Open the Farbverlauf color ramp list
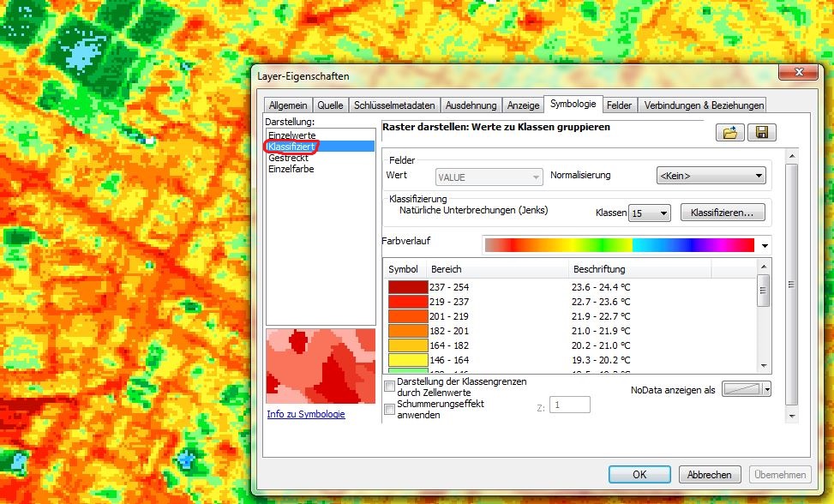The image size is (834, 504). click(765, 244)
